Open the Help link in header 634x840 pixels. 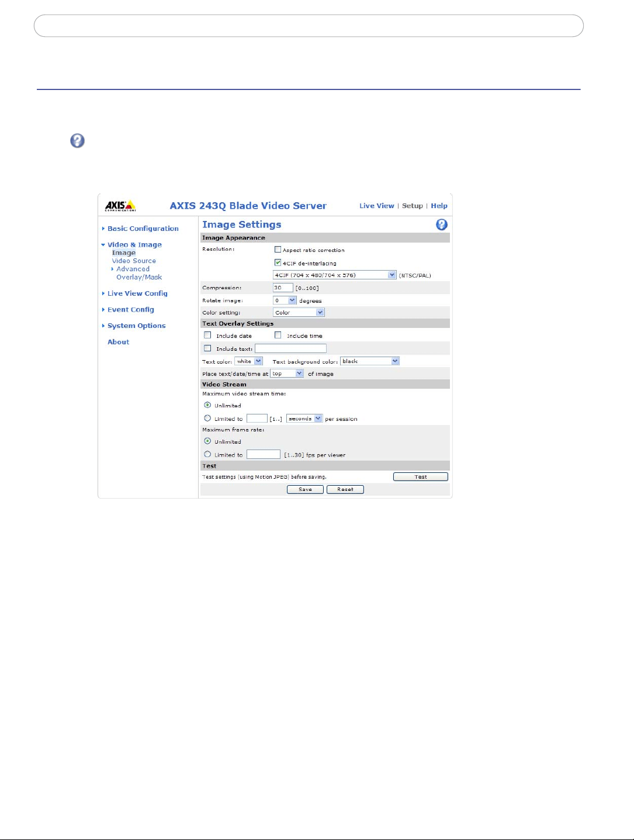pyautogui.click(x=439, y=206)
